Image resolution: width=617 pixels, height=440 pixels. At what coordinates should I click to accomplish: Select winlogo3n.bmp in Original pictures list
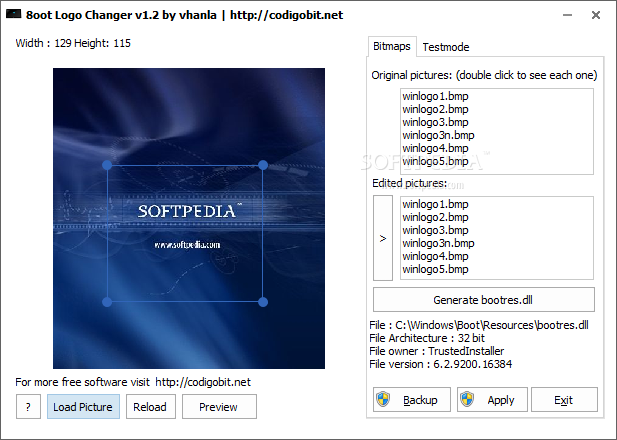point(438,135)
